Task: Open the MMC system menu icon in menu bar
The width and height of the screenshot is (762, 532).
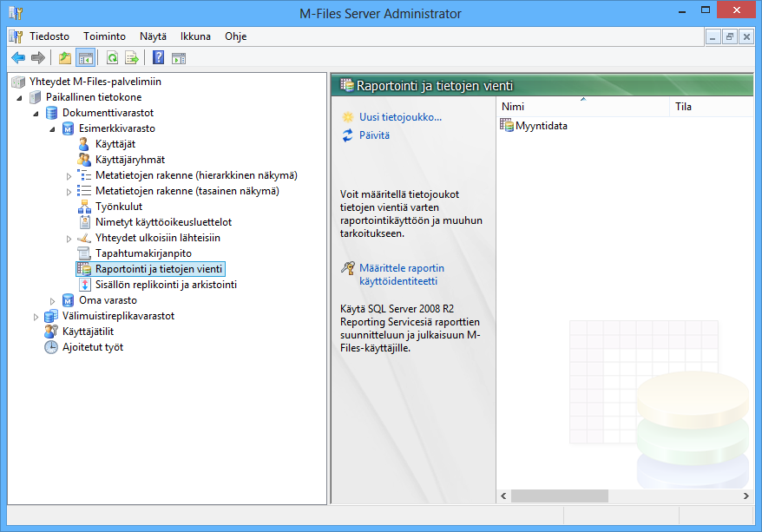Action: [16, 36]
